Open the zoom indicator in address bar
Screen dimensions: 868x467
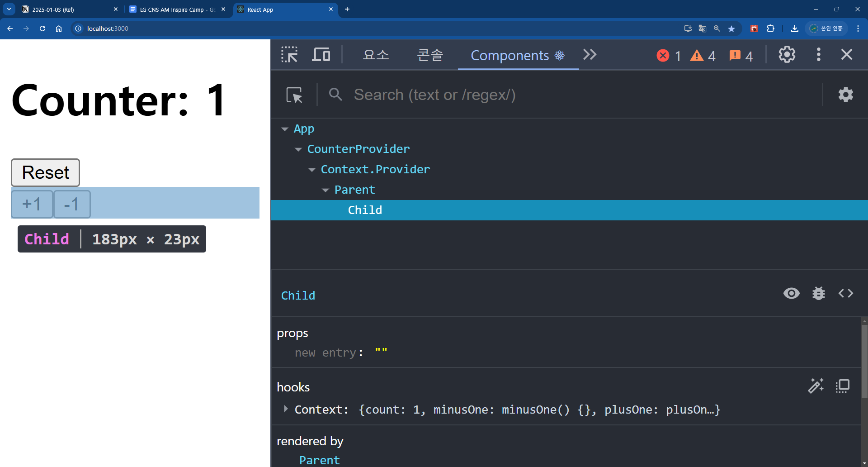pos(717,29)
